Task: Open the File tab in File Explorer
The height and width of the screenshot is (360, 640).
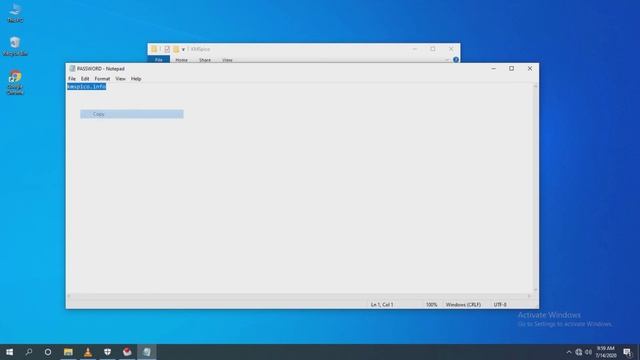Action: pos(158,60)
